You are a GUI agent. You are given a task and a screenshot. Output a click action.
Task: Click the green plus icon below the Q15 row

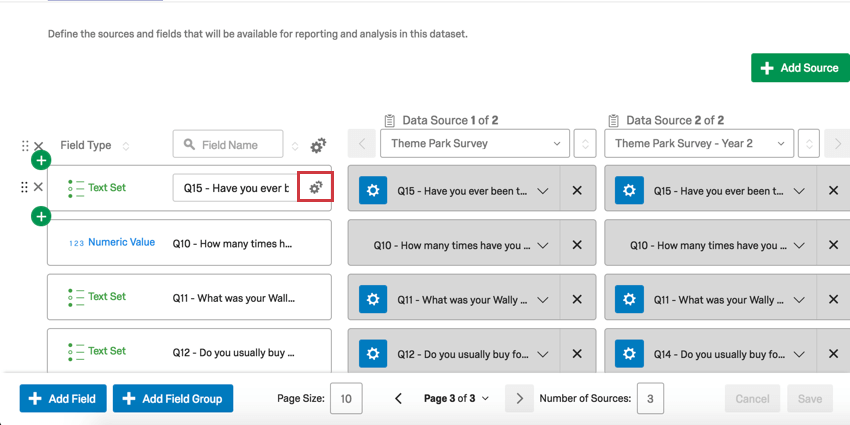click(41, 215)
